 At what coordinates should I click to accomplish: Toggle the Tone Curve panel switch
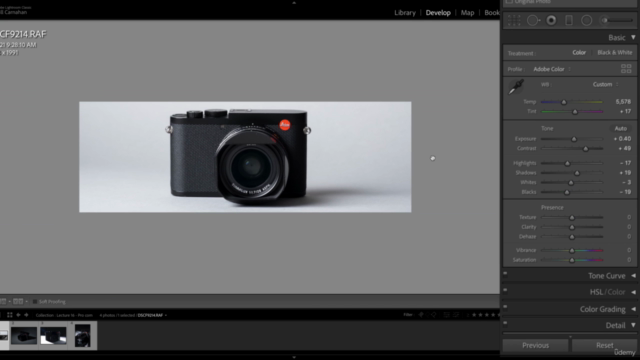pos(505,274)
